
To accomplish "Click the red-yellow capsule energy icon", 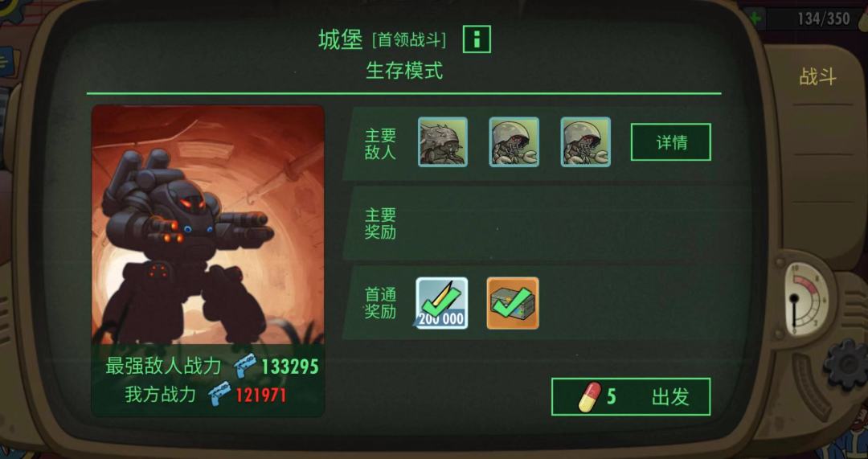I will click(590, 396).
